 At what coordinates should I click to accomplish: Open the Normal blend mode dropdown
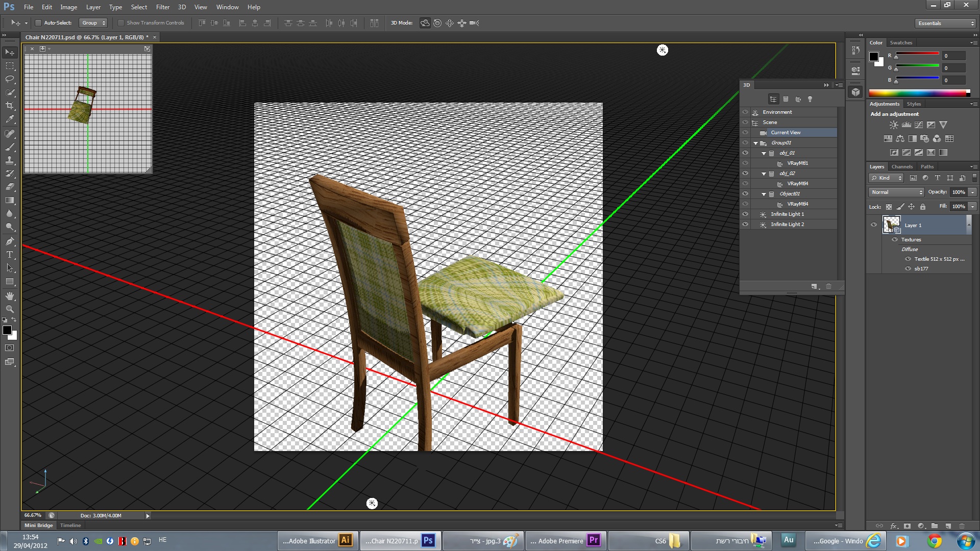tap(896, 192)
